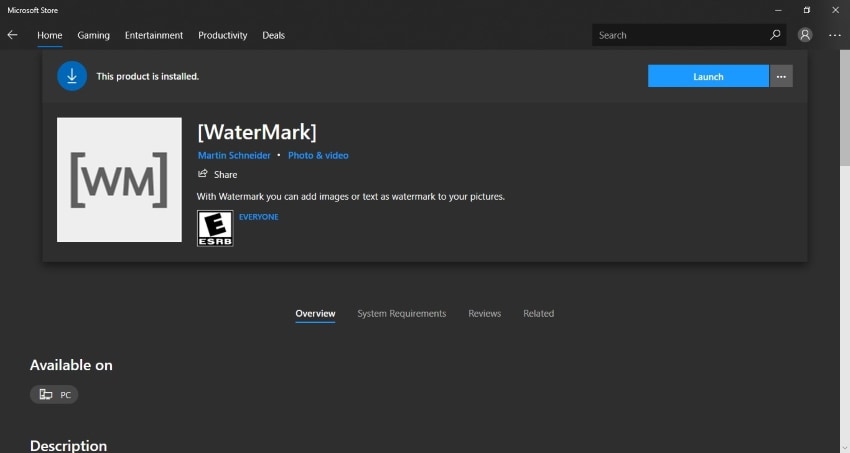Click 'This product is installed.' text
850x453 pixels.
147,76
